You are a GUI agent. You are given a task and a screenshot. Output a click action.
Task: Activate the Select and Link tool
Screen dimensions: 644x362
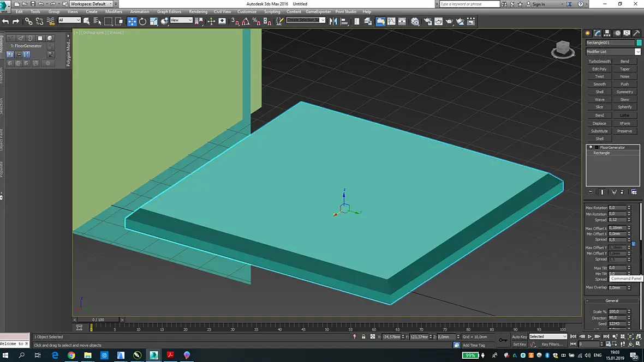click(x=28, y=21)
